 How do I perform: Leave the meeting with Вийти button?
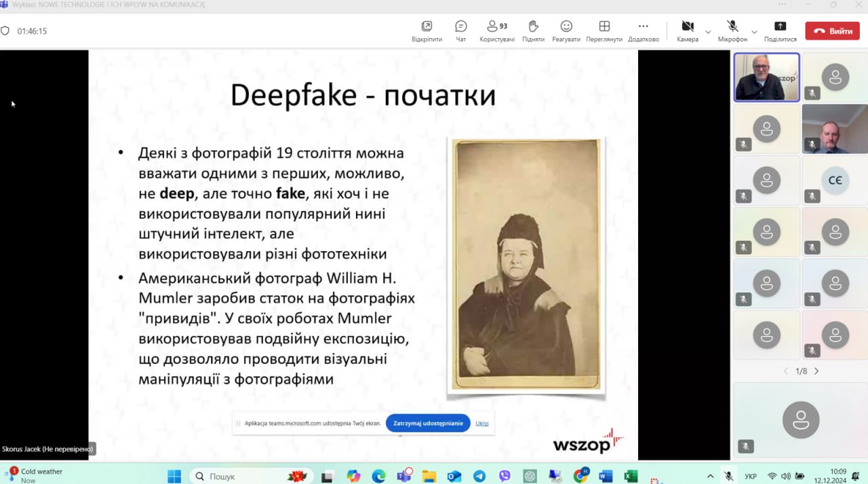[x=832, y=31]
